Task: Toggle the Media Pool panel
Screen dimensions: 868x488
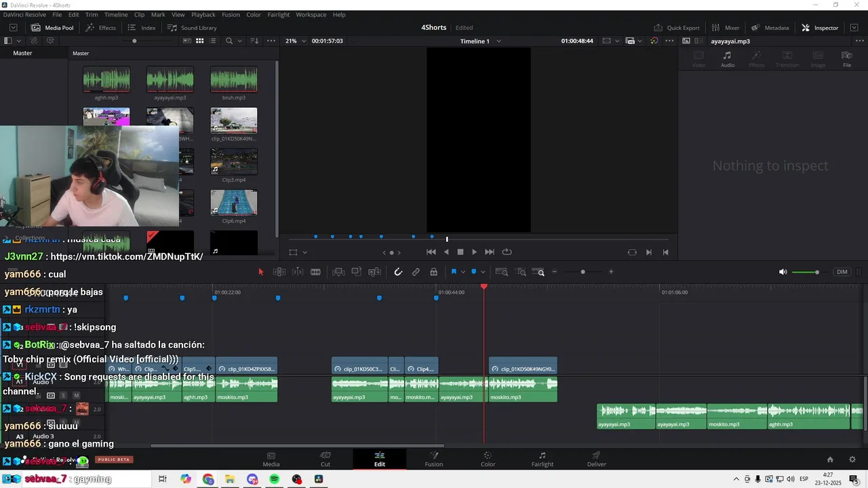Action: (x=52, y=28)
